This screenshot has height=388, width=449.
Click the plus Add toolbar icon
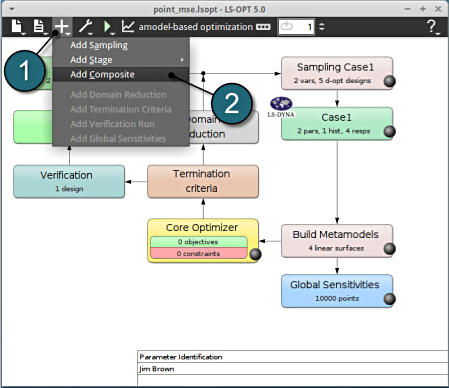pos(62,27)
